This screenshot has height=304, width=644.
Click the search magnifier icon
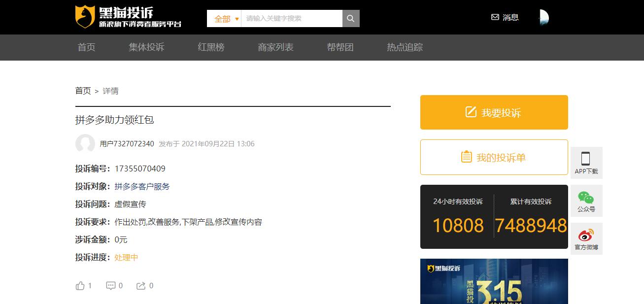click(350, 18)
